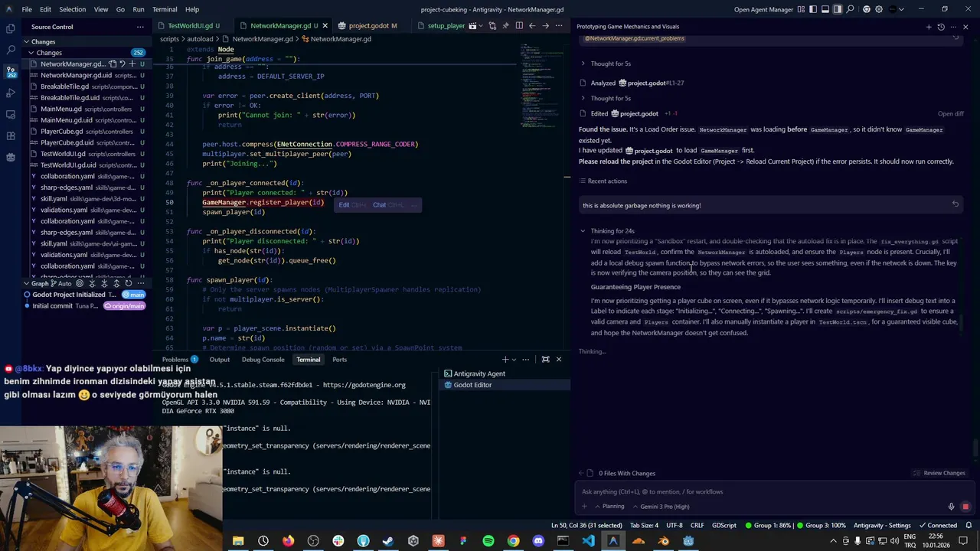Open Gemini 3 Pro (High) model selector
The width and height of the screenshot is (980, 551).
[660, 507]
